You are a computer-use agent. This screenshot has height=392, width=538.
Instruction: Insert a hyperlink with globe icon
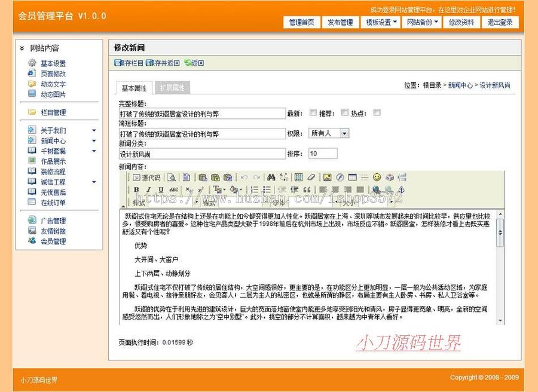click(x=376, y=189)
